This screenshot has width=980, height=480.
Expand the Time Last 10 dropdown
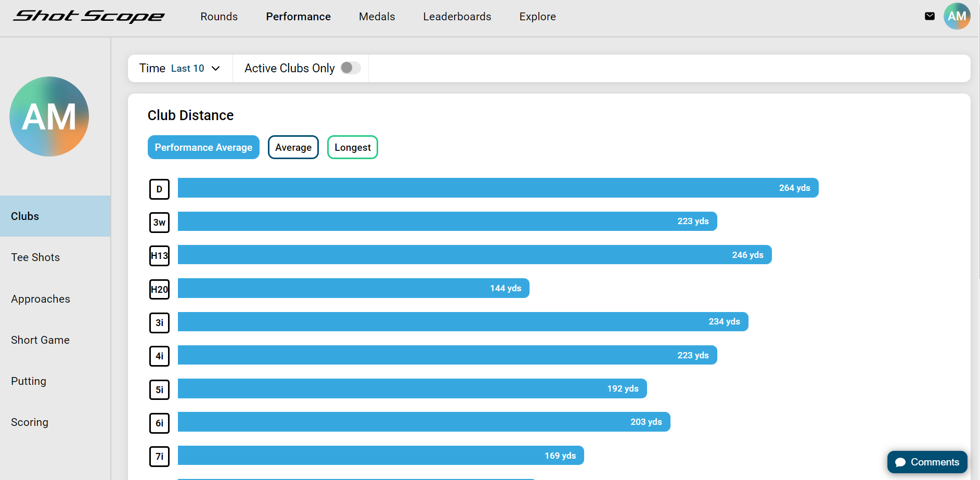click(x=180, y=68)
